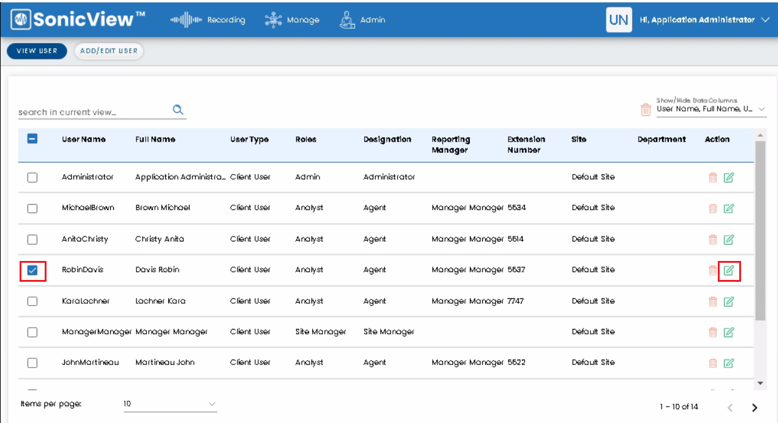This screenshot has height=423, width=778.
Task: Switch to Add/Edit User tab
Action: 109,51
